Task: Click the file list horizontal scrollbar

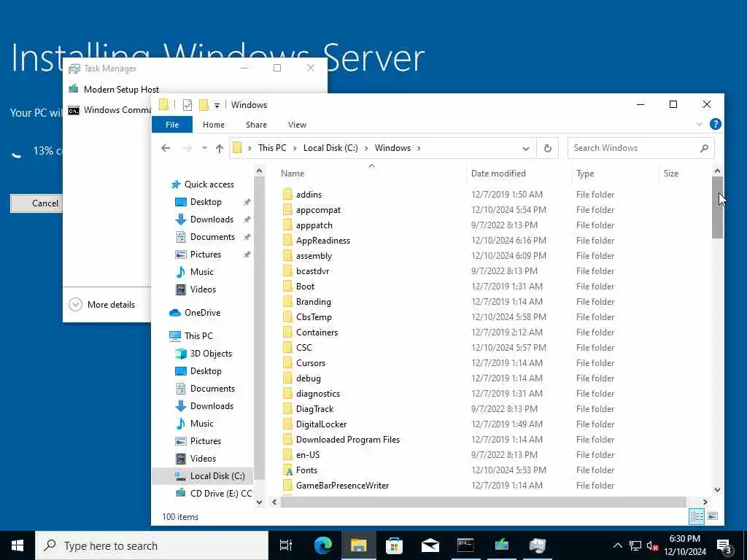Action: click(483, 502)
